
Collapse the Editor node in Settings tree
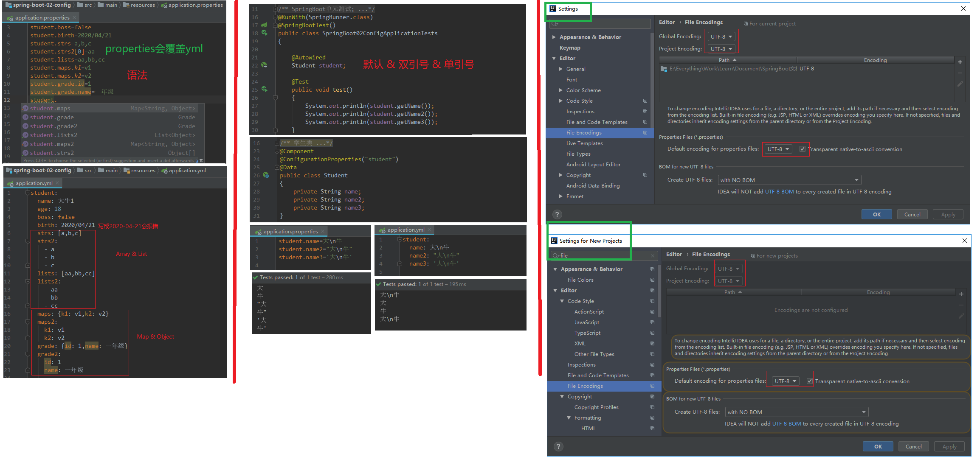click(x=554, y=59)
